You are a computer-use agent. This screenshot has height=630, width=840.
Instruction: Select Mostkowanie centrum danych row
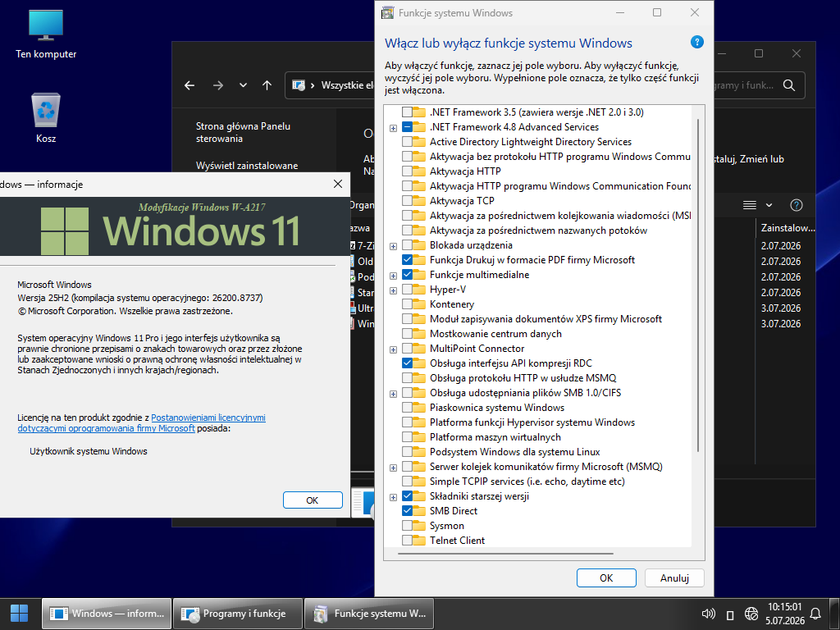coord(495,334)
